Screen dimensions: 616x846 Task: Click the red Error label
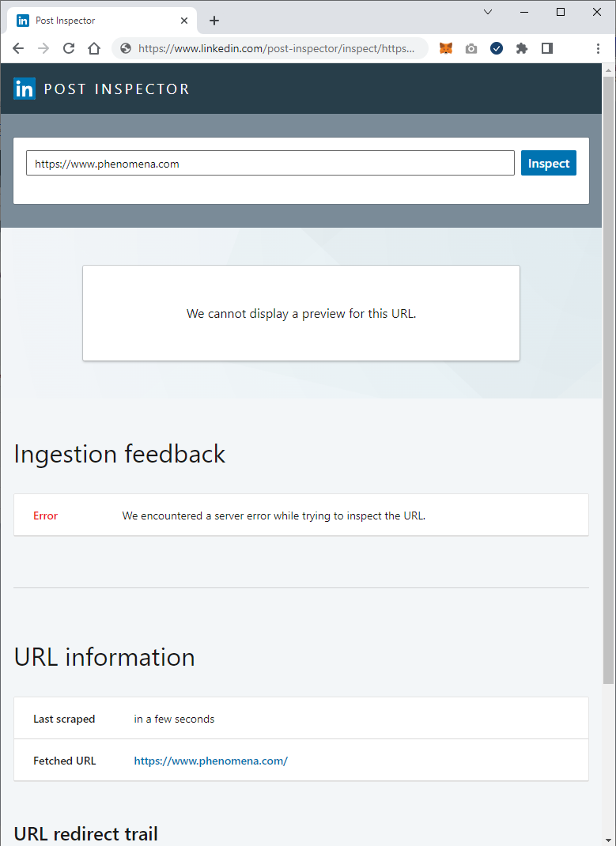tap(45, 516)
